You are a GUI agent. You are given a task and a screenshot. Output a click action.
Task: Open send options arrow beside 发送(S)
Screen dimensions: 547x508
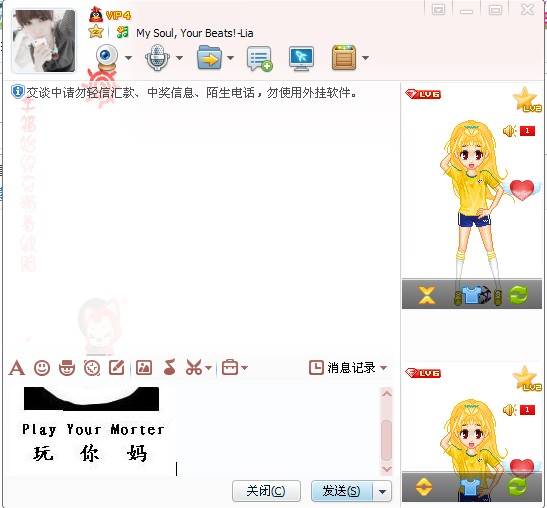383,492
